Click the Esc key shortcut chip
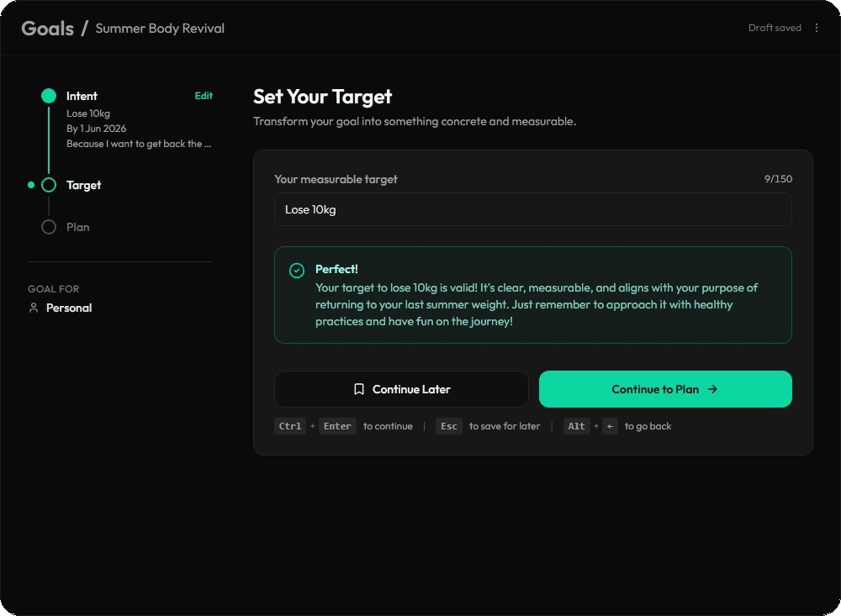This screenshot has height=616, width=841. (x=448, y=426)
